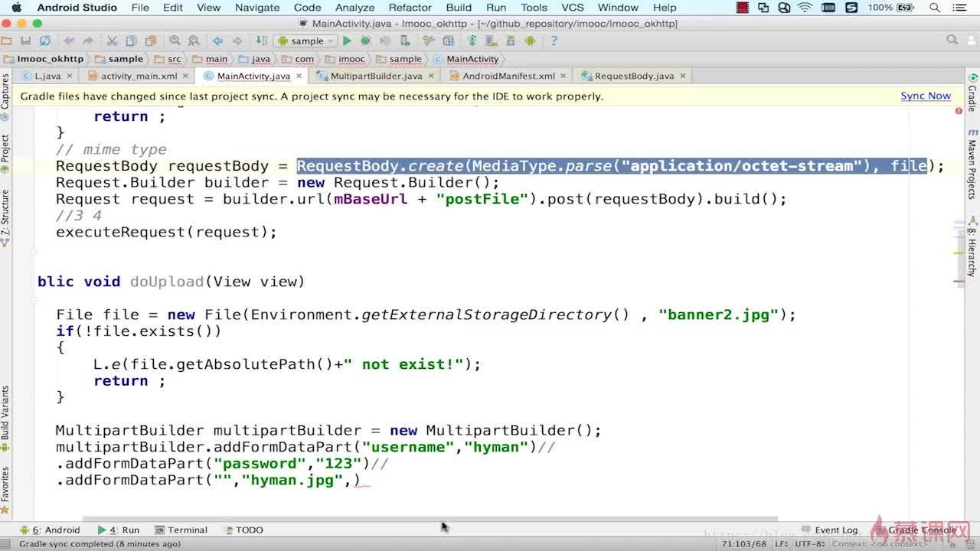Click the Save All toolbar icon
Viewport: 980px width, 551px height.
coord(25,41)
